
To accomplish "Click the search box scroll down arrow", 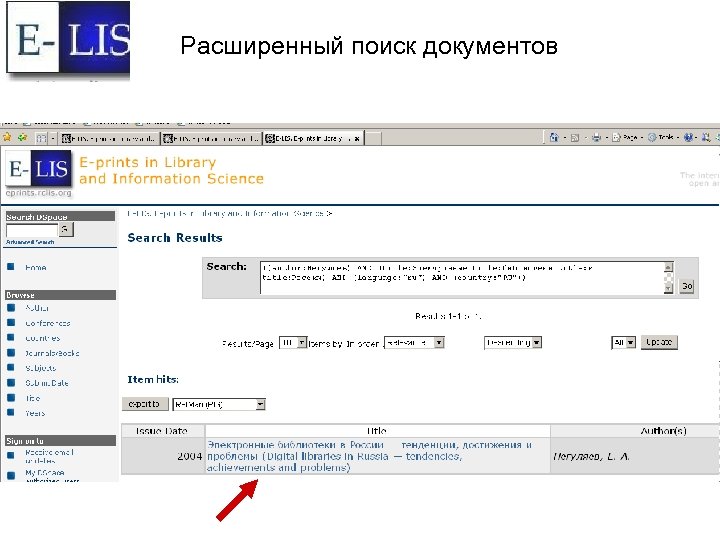I will click(x=669, y=288).
